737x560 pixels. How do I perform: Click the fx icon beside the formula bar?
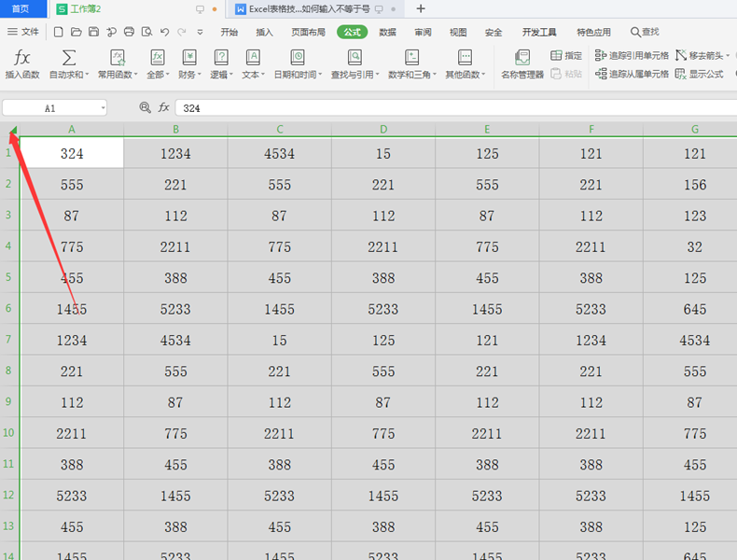pyautogui.click(x=163, y=107)
